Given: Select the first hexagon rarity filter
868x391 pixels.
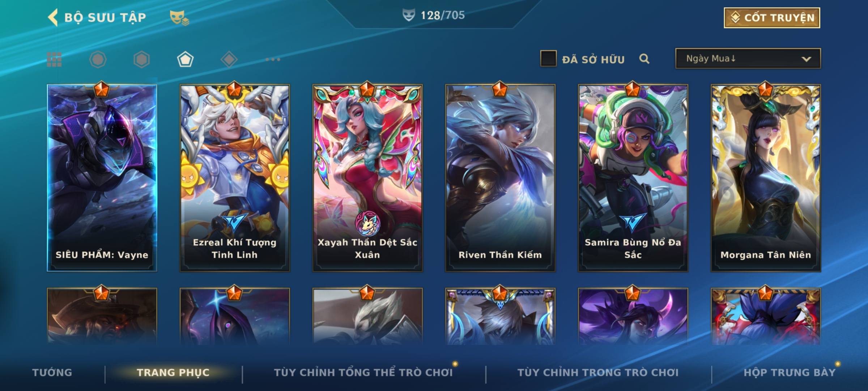Looking at the screenshot, I should (98, 59).
